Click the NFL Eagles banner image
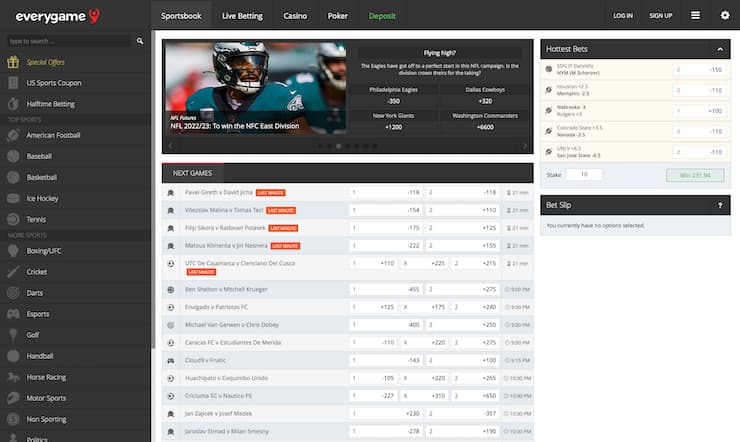Viewport: 740px width, 442px height. [x=255, y=88]
